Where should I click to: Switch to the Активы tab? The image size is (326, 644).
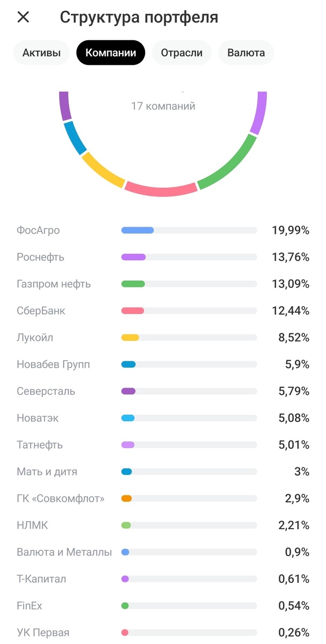coord(41,52)
